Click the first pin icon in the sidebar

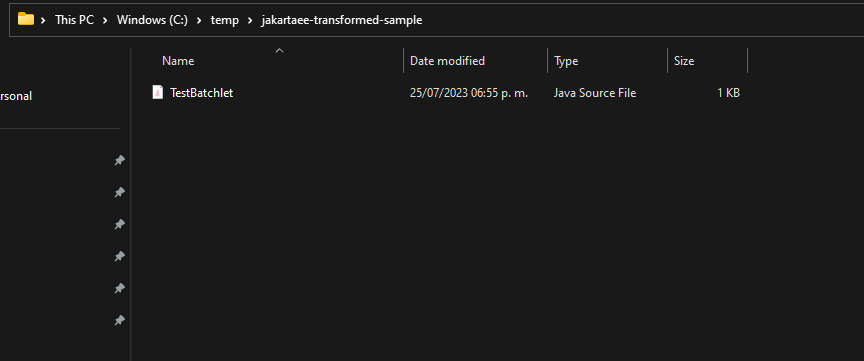click(x=119, y=160)
